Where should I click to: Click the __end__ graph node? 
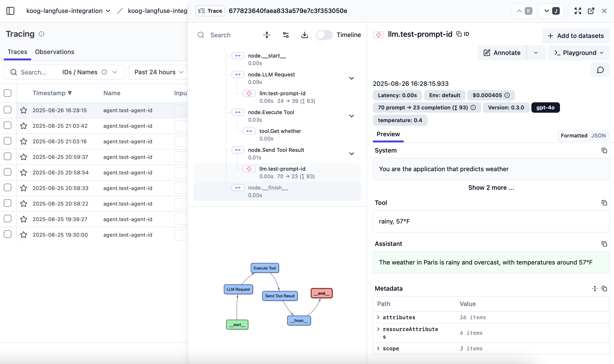click(322, 293)
